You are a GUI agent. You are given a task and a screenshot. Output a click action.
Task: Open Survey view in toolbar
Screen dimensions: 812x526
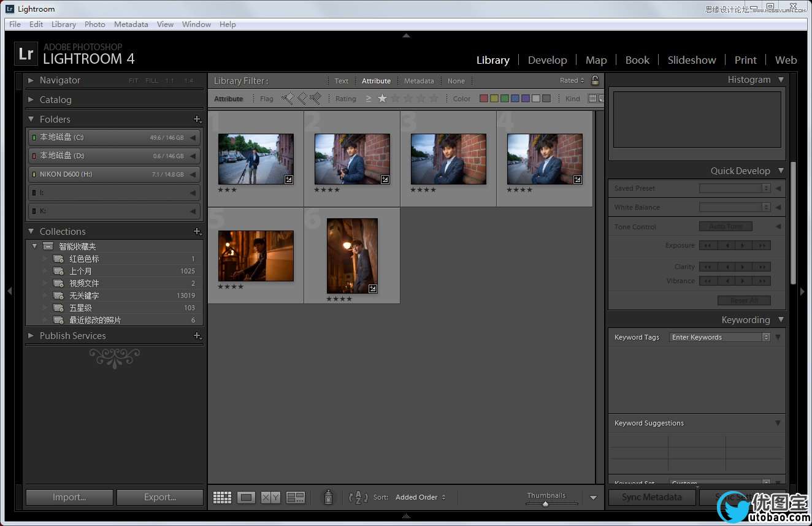coord(296,497)
